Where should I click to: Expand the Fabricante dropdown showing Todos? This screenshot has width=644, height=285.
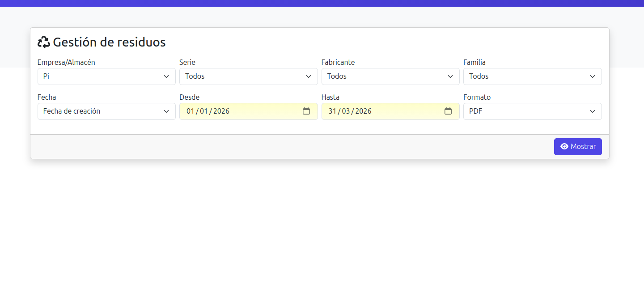pyautogui.click(x=390, y=77)
